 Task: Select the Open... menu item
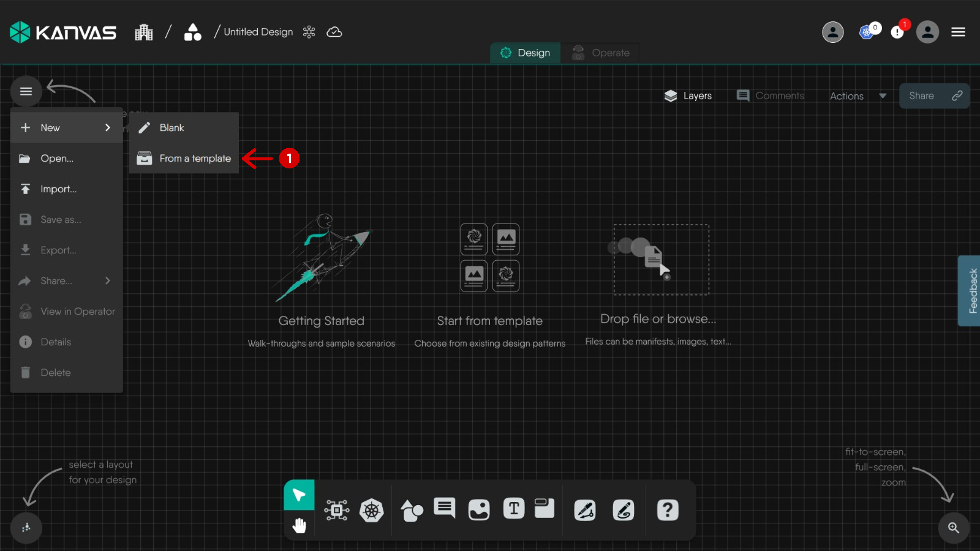(x=66, y=158)
